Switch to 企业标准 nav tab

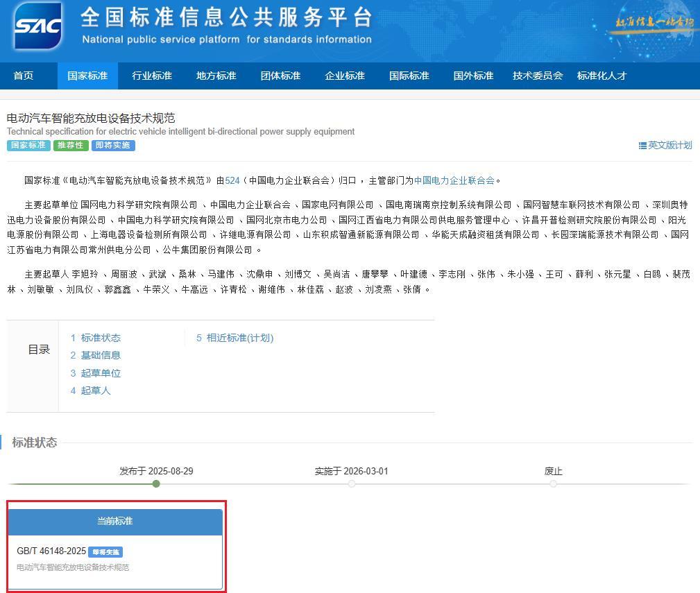(x=345, y=76)
